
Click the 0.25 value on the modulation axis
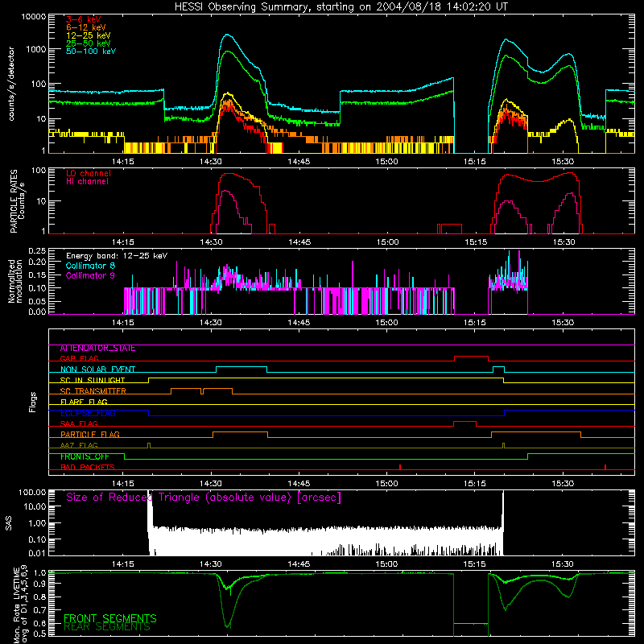pyautogui.click(x=37, y=250)
